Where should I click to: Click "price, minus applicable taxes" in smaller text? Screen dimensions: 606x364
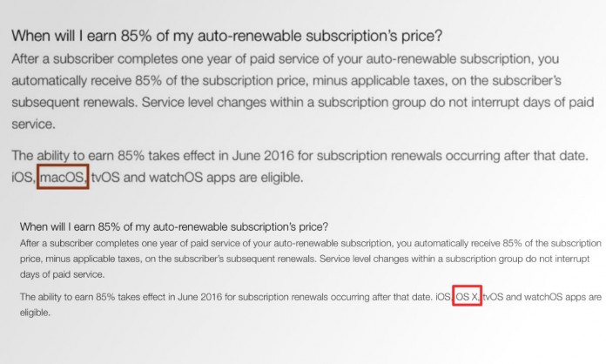(x=80, y=259)
